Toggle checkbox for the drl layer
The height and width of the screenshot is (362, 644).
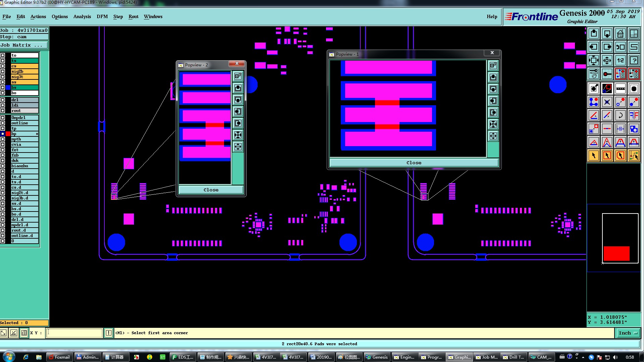click(x=3, y=100)
